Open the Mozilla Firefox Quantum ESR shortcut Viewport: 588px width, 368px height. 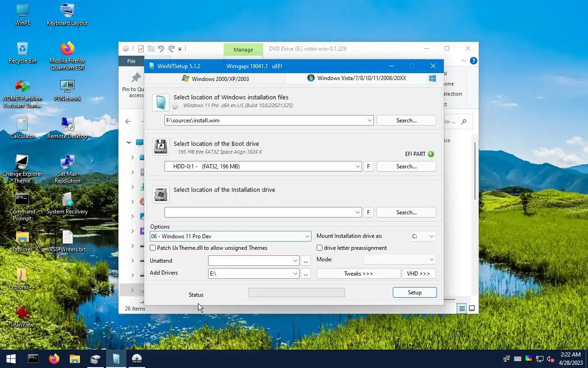67,56
